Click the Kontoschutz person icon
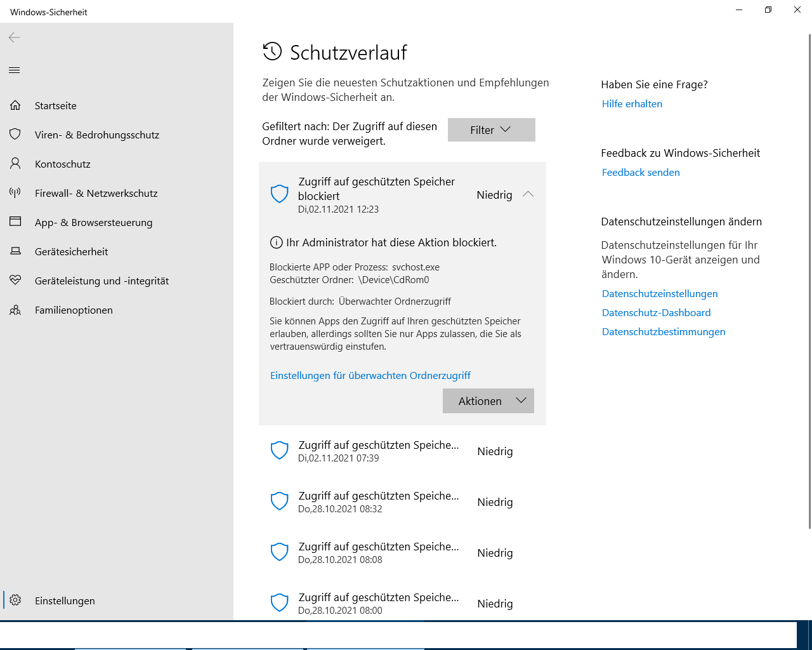 click(15, 164)
